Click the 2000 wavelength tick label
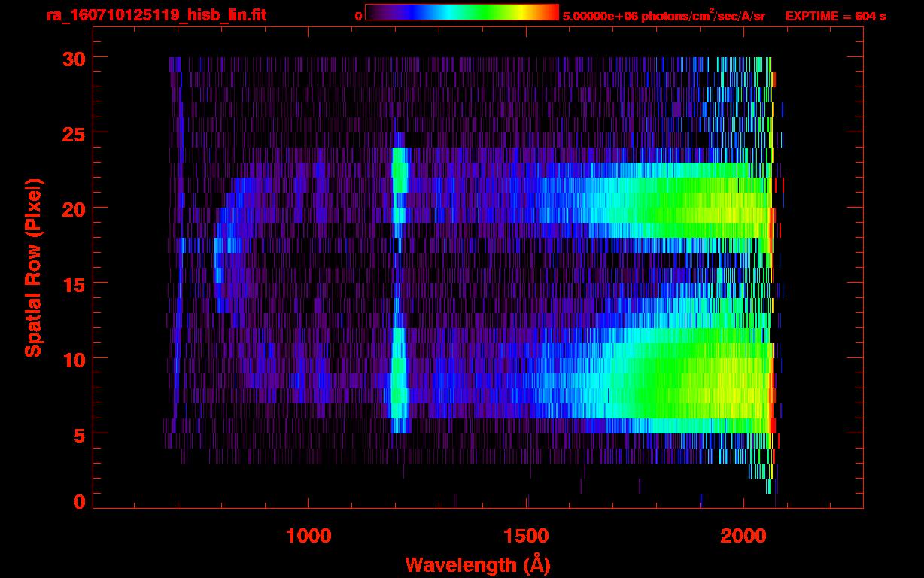This screenshot has width=924, height=578. click(x=744, y=536)
